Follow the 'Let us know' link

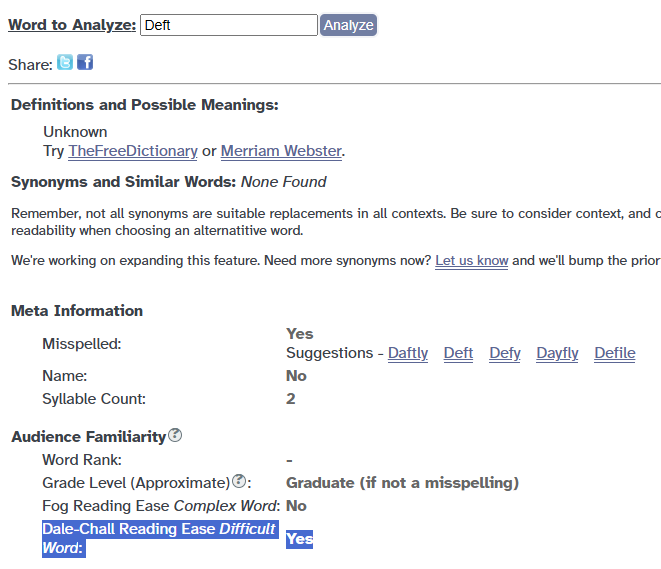471,260
